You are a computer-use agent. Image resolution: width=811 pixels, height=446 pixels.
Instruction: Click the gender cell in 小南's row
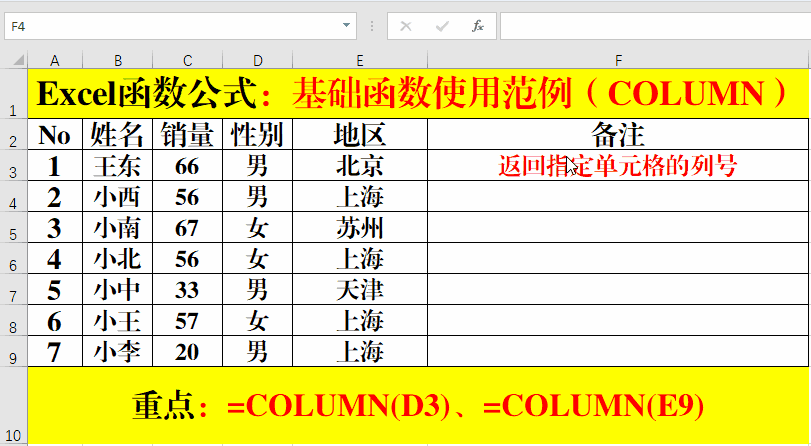tap(258, 228)
